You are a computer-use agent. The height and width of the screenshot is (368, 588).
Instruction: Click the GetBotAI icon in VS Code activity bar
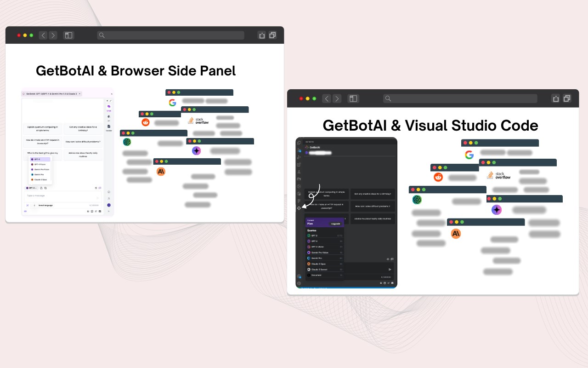tap(299, 208)
